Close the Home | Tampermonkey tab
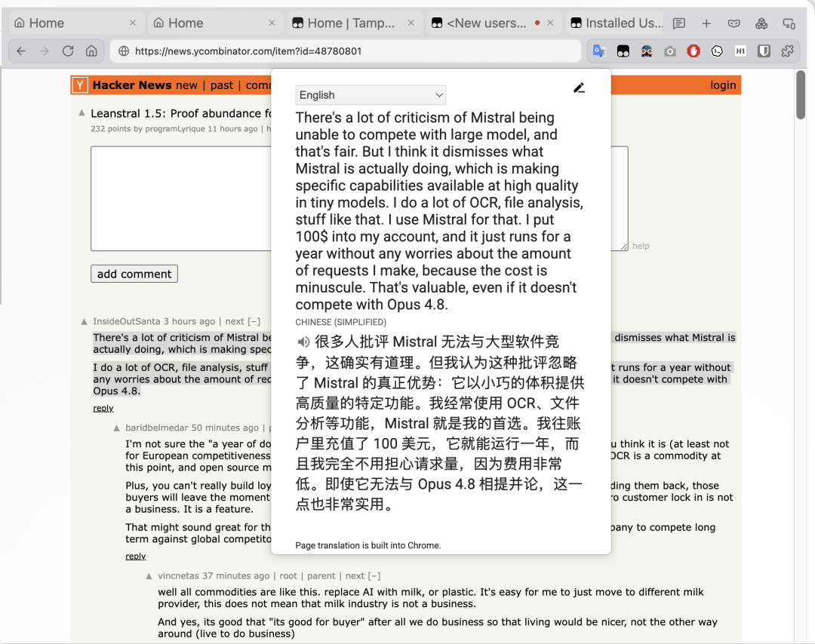815x644 pixels. pos(411,23)
